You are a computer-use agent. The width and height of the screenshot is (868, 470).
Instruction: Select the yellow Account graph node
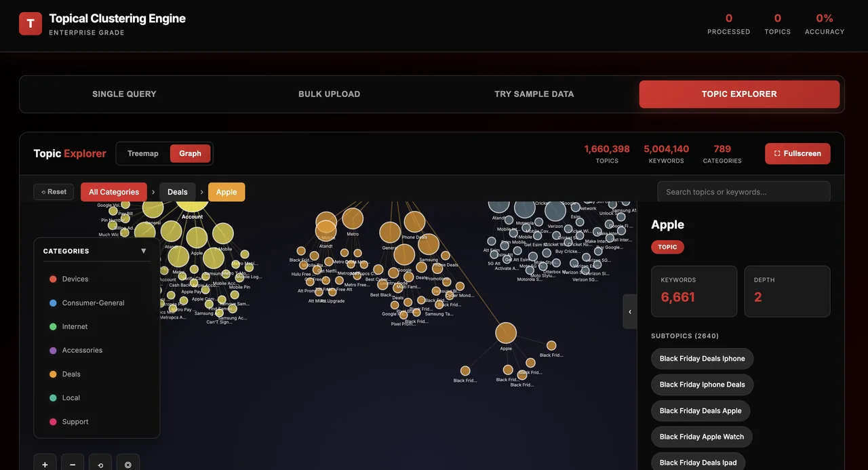tap(192, 207)
